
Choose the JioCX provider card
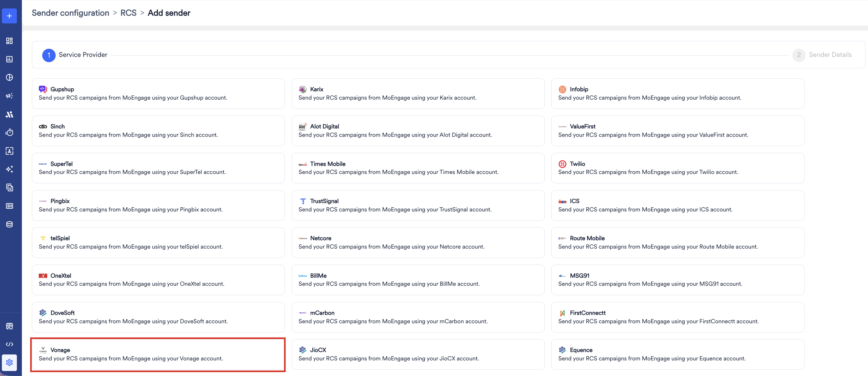[x=418, y=354]
